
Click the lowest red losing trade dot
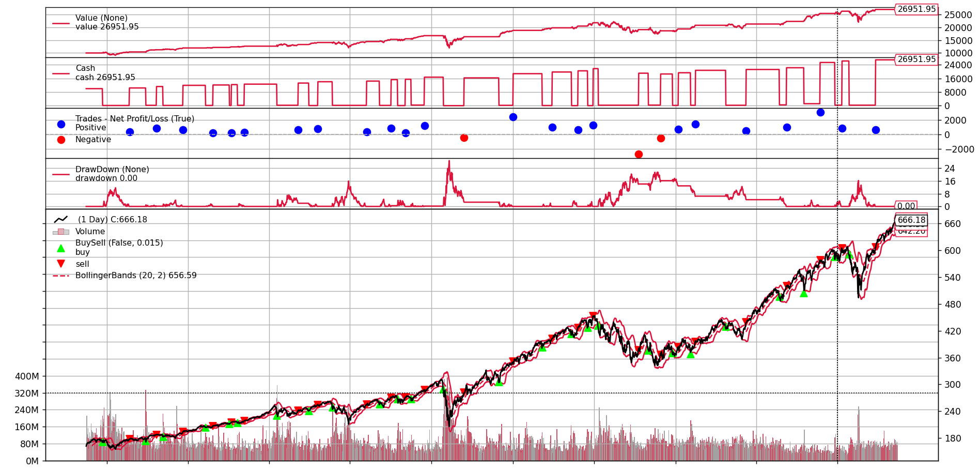(639, 154)
